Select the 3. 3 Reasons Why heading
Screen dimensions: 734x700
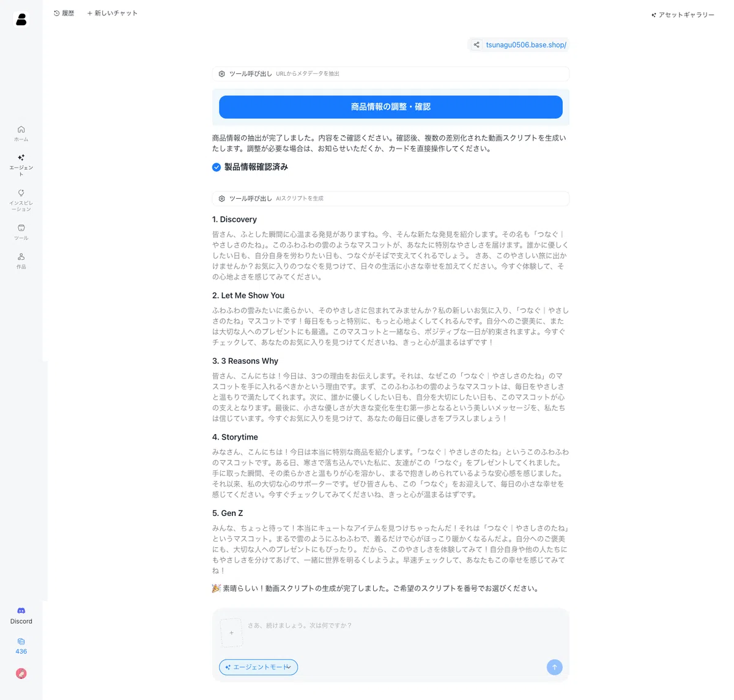[245, 361]
